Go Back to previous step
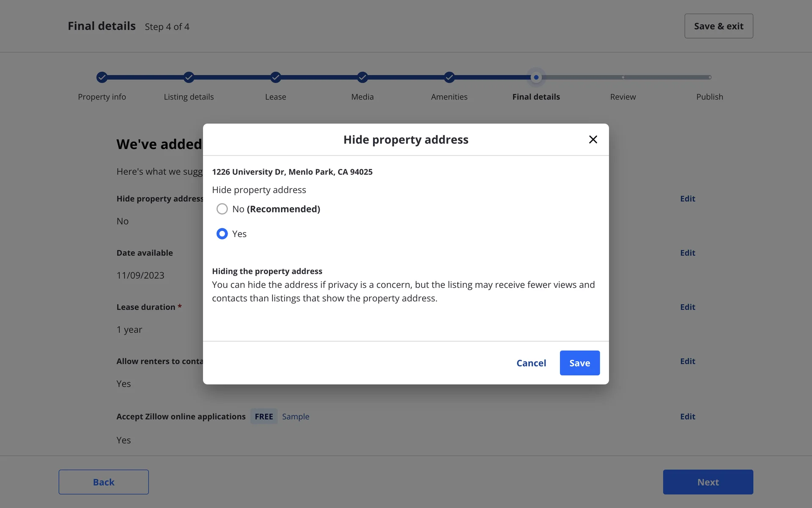812x508 pixels. [104, 482]
